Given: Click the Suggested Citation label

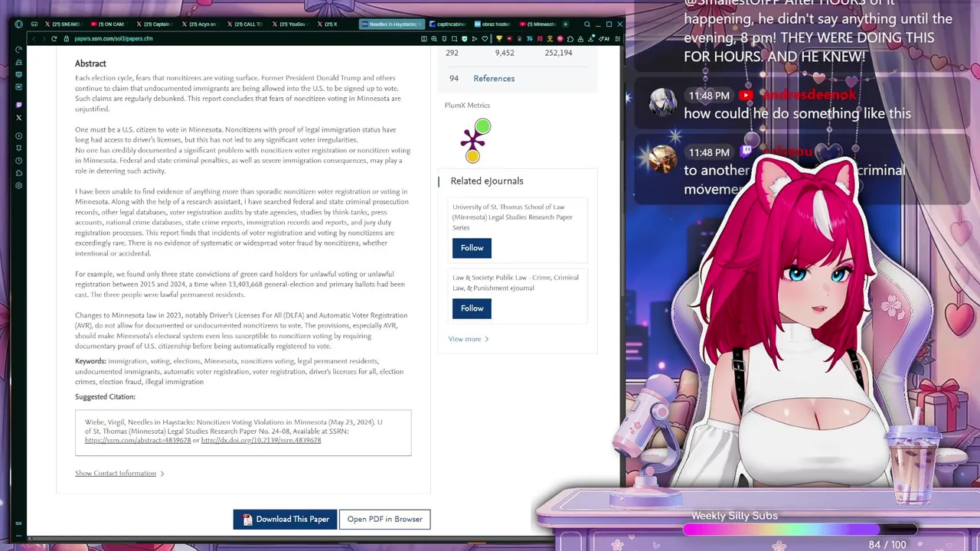Looking at the screenshot, I should [x=105, y=397].
